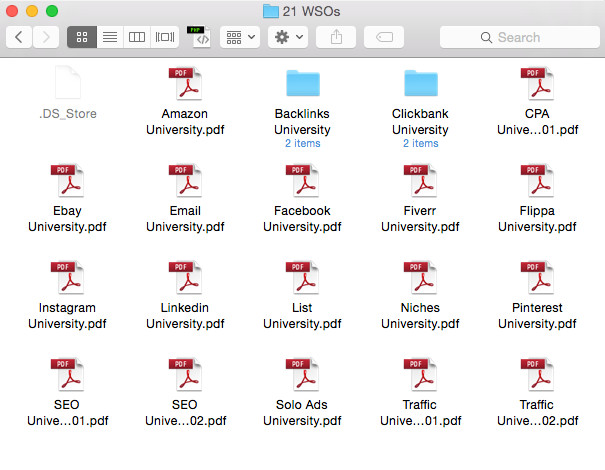Select the Clickbank University folder
The width and height of the screenshot is (605, 470).
(x=420, y=83)
